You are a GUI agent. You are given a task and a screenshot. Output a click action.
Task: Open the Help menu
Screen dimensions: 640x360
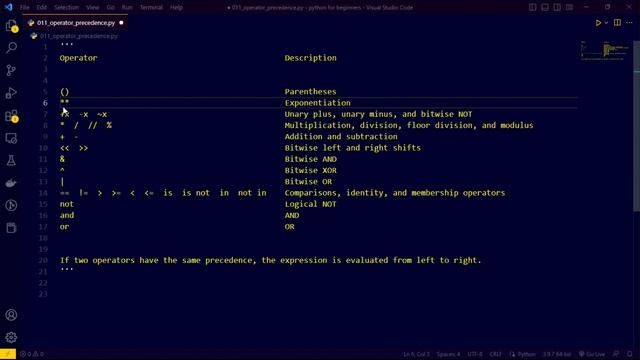tap(176, 7)
